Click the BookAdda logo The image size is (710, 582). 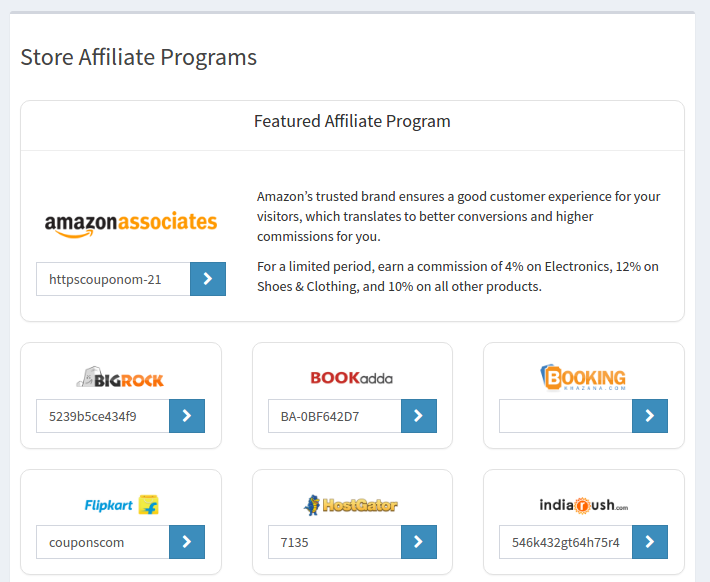[352, 378]
